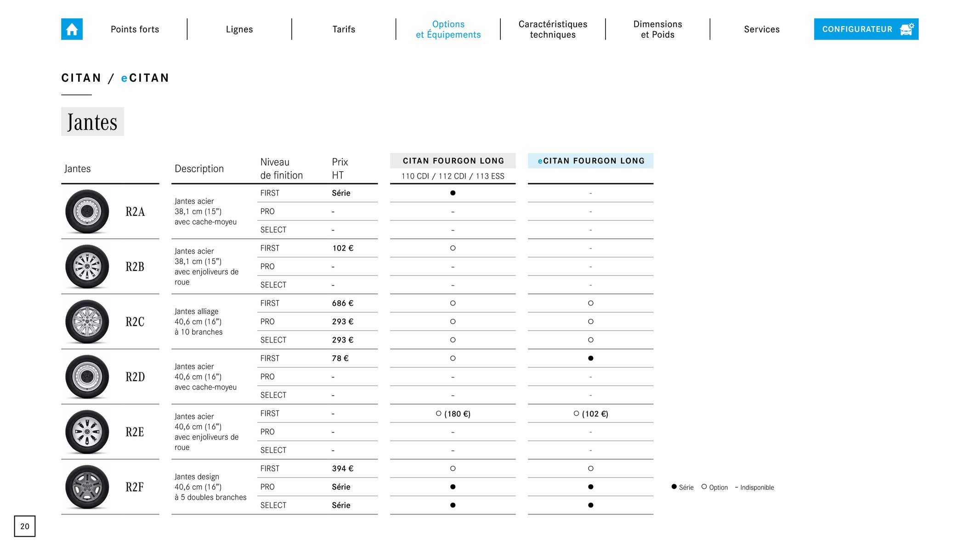Click the page number 20 box
The width and height of the screenshot is (980, 551).
point(25,526)
